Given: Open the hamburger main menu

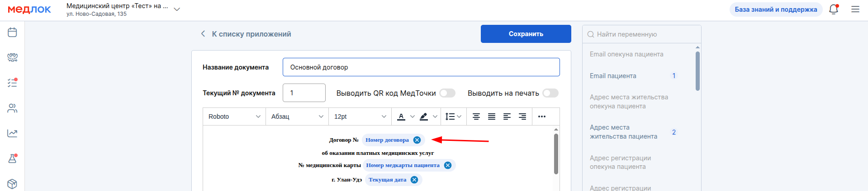Looking at the screenshot, I should [855, 9].
